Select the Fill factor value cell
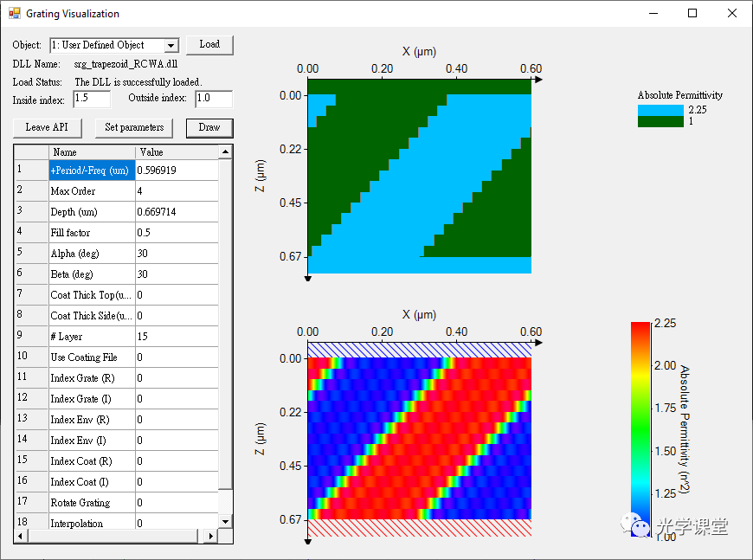This screenshot has width=753, height=560. [177, 233]
